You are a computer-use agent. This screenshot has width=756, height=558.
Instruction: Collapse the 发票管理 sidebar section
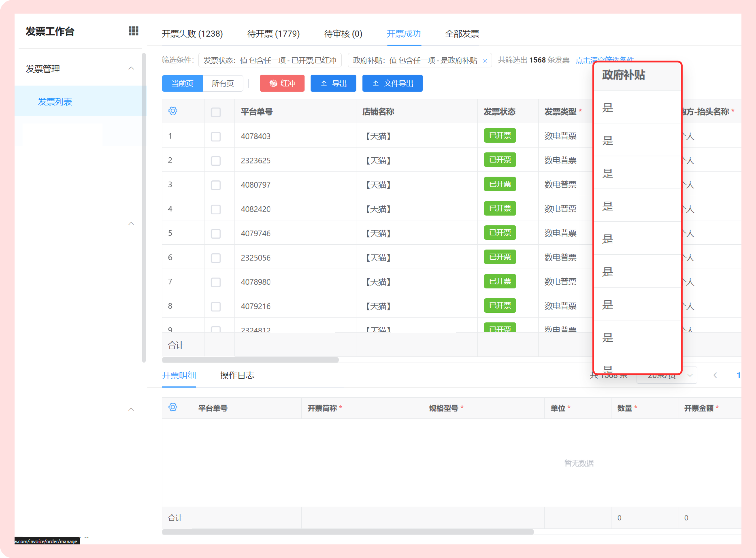131,68
